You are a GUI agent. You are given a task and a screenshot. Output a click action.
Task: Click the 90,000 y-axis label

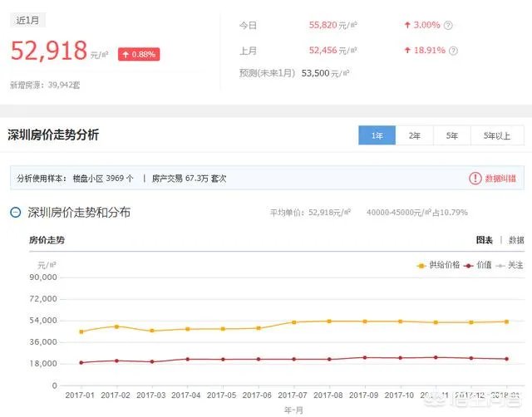coord(43,277)
